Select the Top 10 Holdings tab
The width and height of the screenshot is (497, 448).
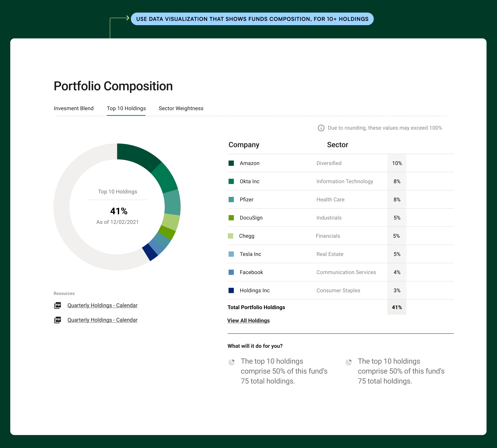click(126, 108)
